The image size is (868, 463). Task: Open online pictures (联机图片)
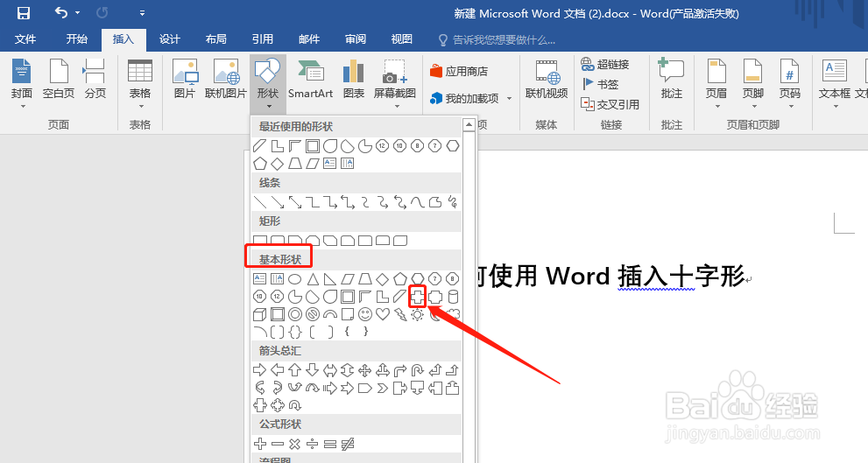(x=226, y=79)
